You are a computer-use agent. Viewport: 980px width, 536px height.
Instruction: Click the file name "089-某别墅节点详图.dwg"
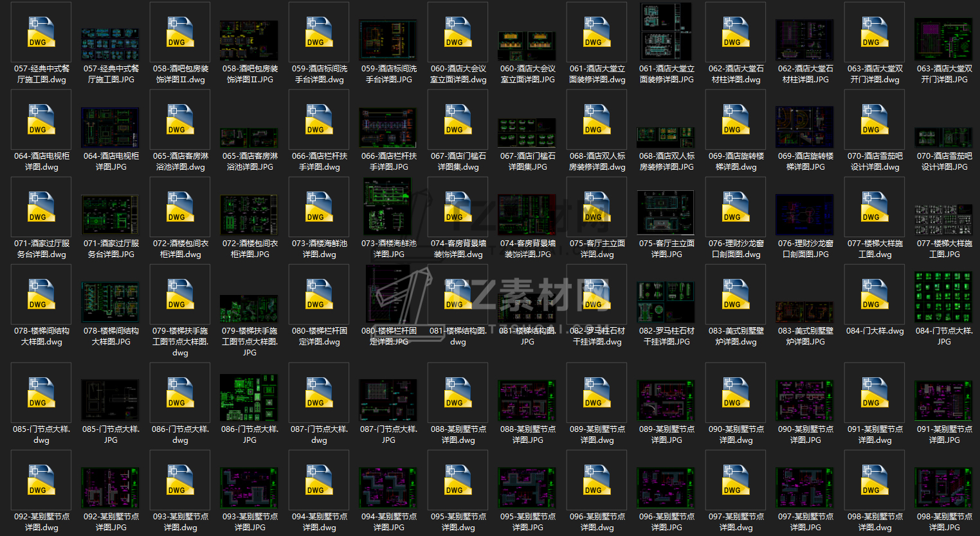[x=597, y=434]
